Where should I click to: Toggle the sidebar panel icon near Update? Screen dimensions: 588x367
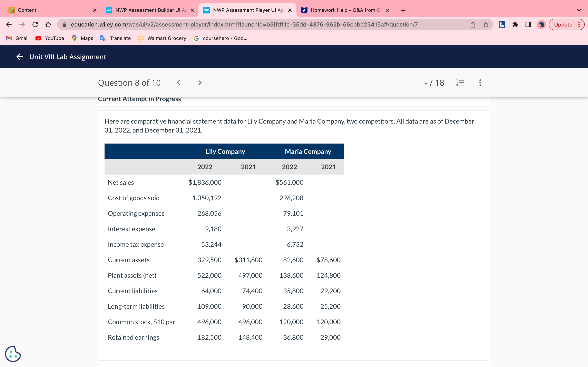(528, 24)
